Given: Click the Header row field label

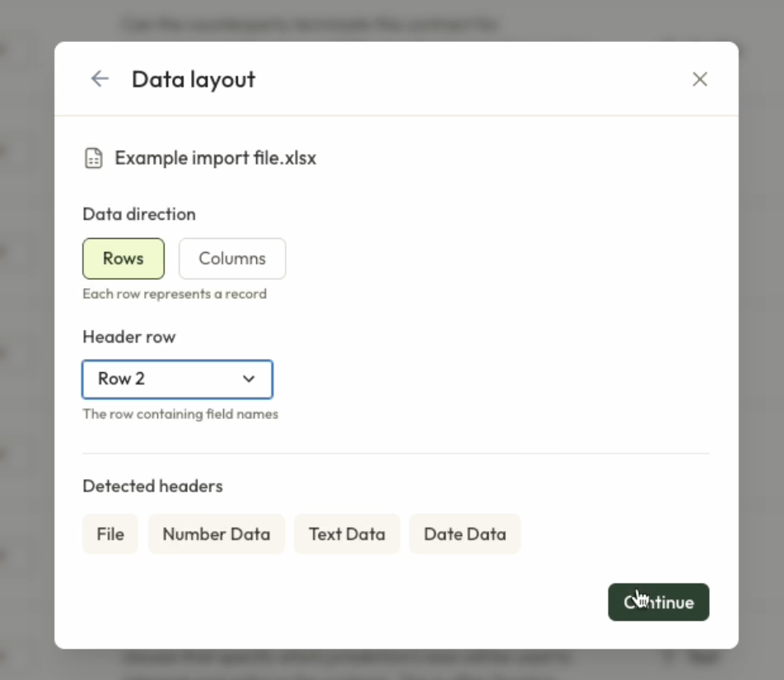Looking at the screenshot, I should [x=129, y=337].
